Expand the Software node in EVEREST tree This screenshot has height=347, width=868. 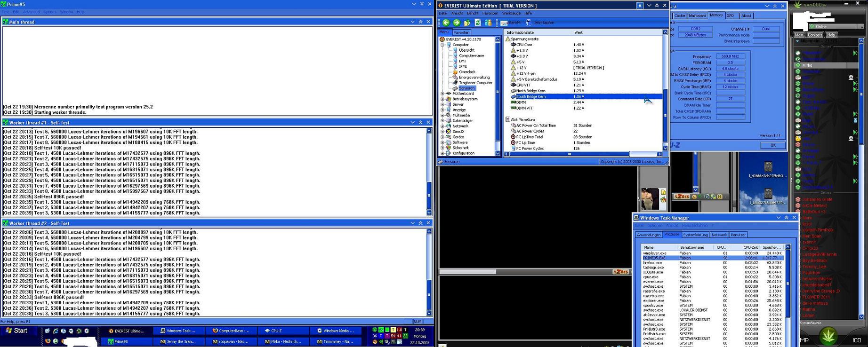tap(442, 142)
